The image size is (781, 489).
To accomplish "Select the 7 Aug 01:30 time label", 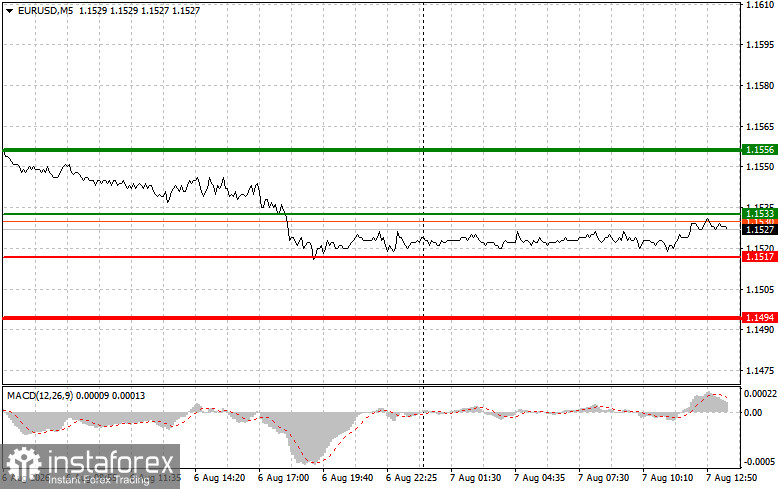I will [476, 478].
